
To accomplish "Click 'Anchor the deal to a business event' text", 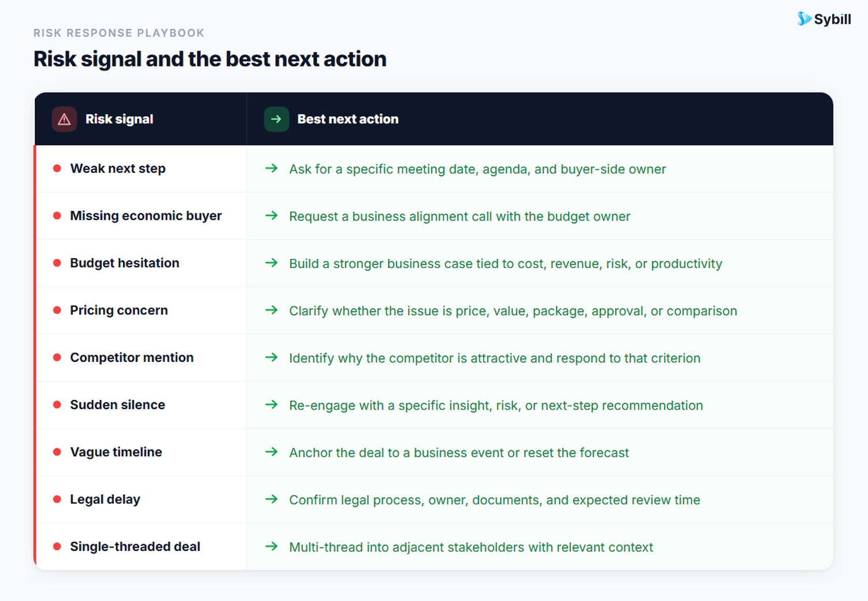I will pos(459,452).
